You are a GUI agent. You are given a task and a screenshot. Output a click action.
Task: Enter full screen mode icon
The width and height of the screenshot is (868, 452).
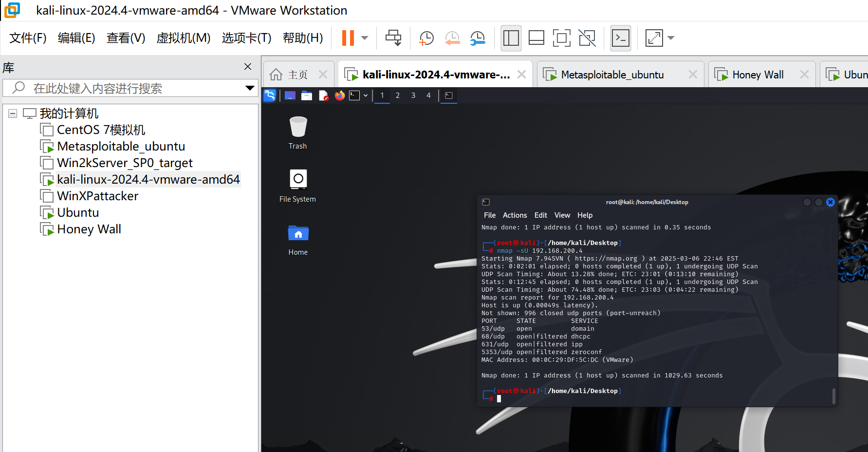[562, 38]
